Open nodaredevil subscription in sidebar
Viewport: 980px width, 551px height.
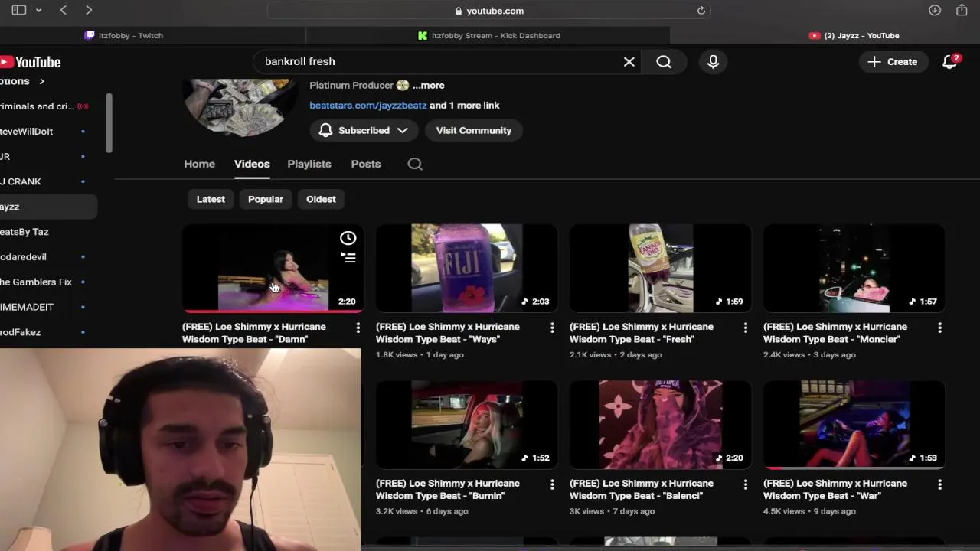pos(44,257)
